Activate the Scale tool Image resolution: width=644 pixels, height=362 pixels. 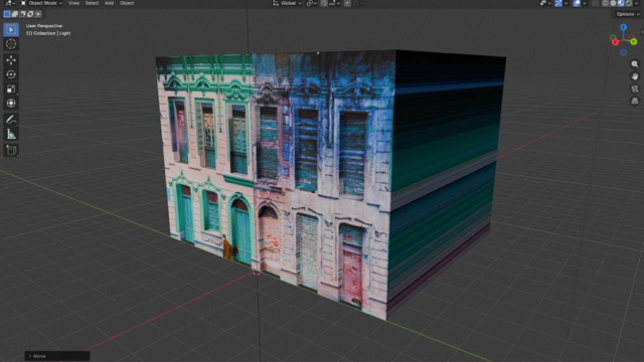11,89
